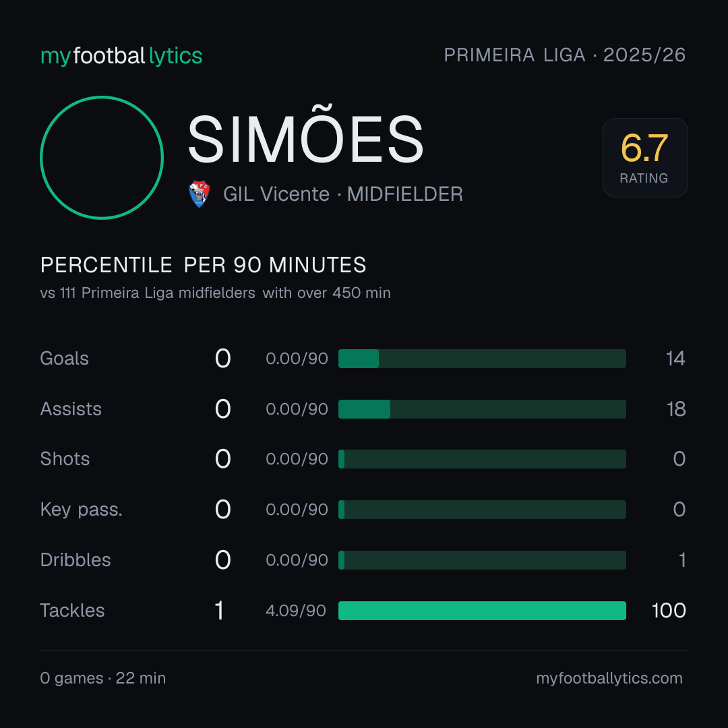Select the Tackles stat label
Image resolution: width=728 pixels, height=728 pixels.
pyautogui.click(x=72, y=611)
